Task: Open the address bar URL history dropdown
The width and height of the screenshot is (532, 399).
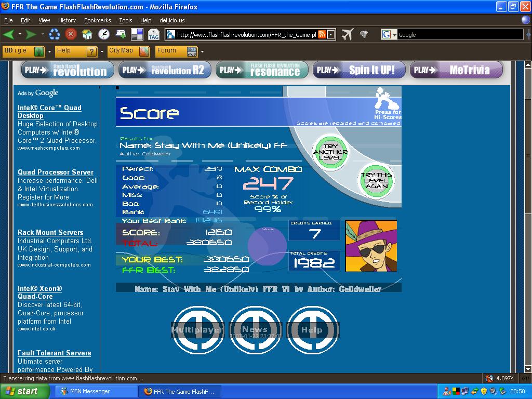Action: (331, 34)
